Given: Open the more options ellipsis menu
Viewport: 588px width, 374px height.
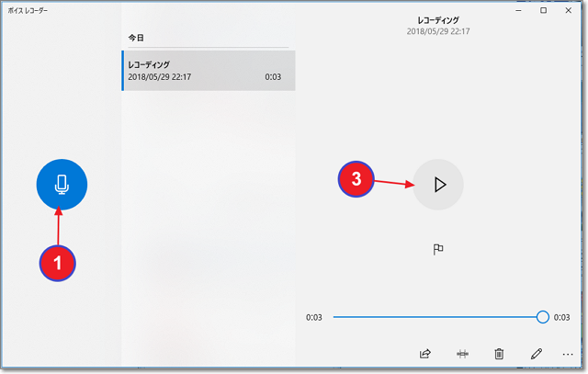Looking at the screenshot, I should (x=567, y=353).
